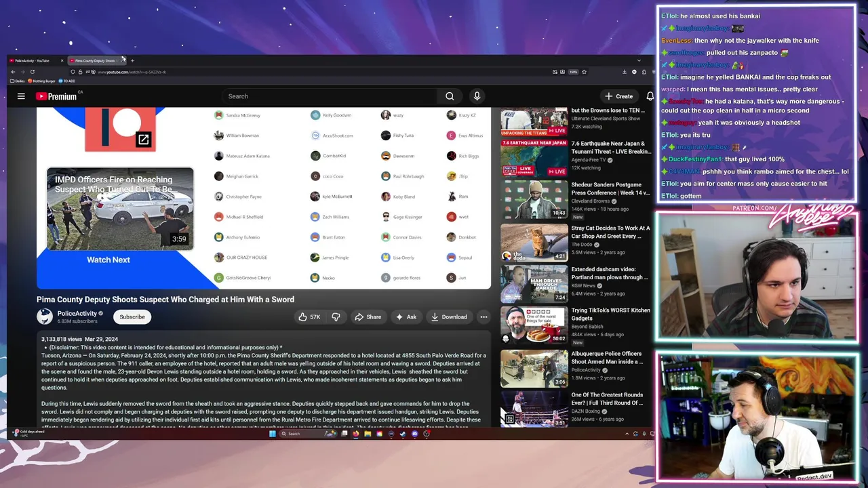Screen dimensions: 868x488
Task: Click the Mateusz Adam Katana patron name
Action: 248,156
